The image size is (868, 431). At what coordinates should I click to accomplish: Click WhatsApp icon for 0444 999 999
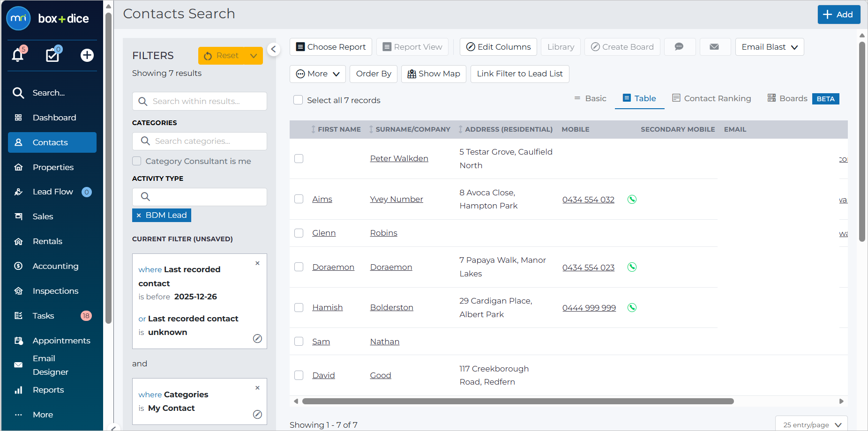(x=632, y=307)
